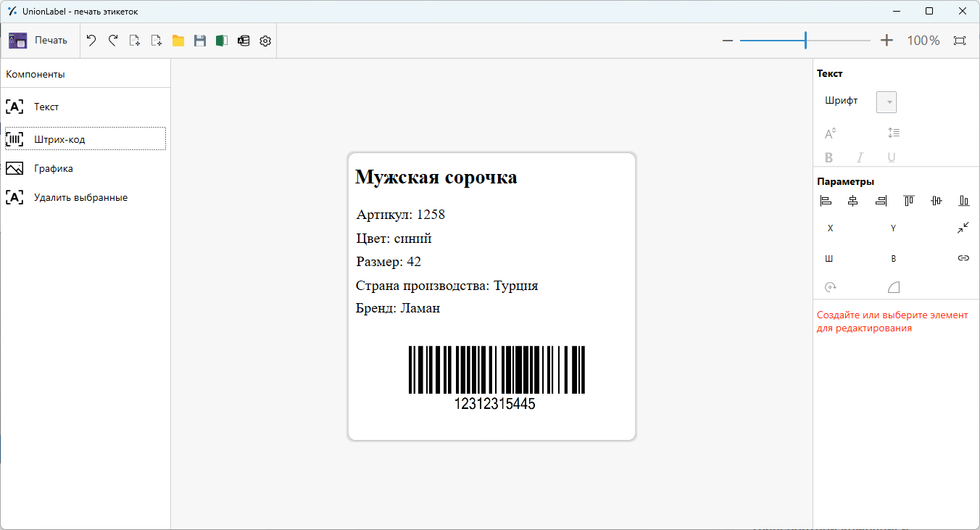Select the Артикул: 1258 text line
This screenshot has height=530, width=980.
click(x=401, y=215)
